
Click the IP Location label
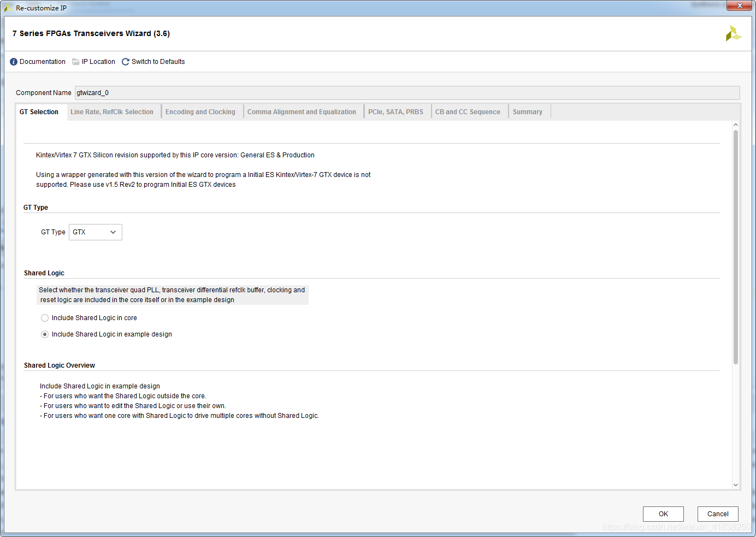(x=98, y=62)
